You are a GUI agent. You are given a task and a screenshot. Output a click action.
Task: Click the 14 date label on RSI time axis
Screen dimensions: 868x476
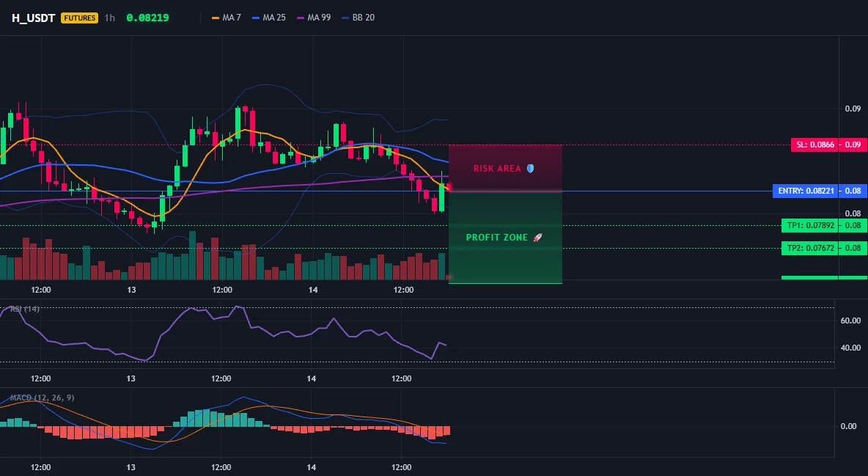point(311,378)
